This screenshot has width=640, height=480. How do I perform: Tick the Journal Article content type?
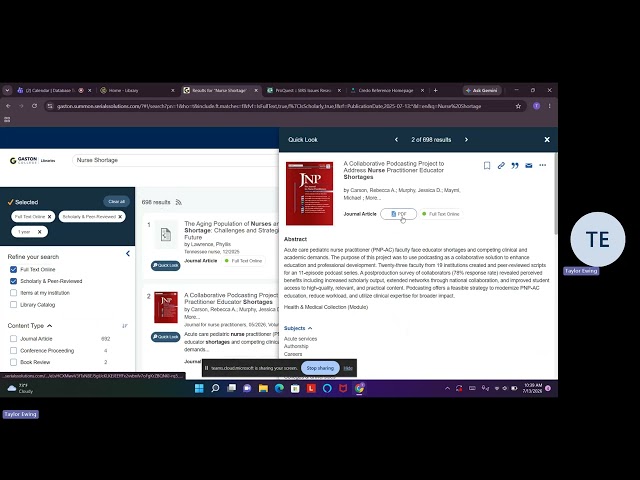click(13, 339)
